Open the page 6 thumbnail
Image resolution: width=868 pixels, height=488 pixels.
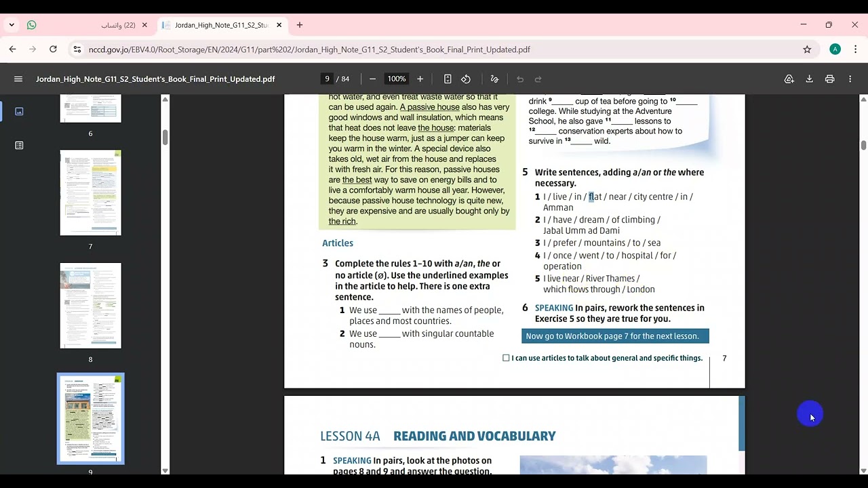(90, 108)
